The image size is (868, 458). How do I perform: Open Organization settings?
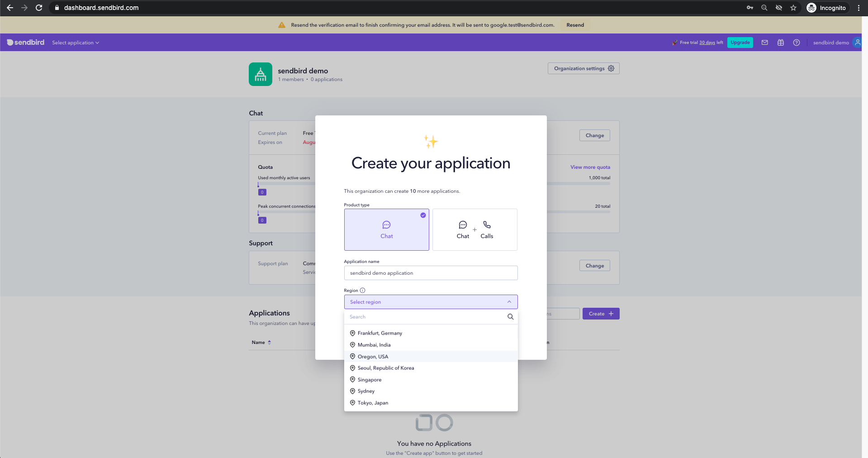click(x=583, y=68)
